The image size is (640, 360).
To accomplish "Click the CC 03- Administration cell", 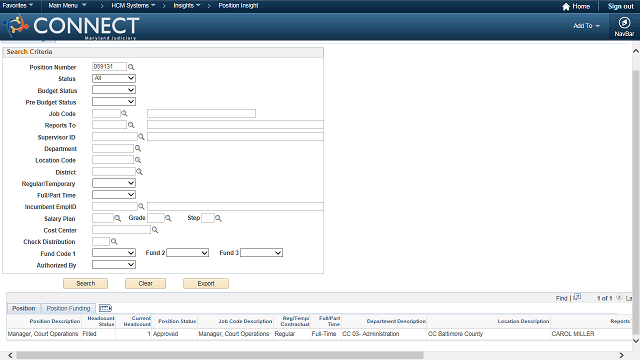I will coord(371,334).
